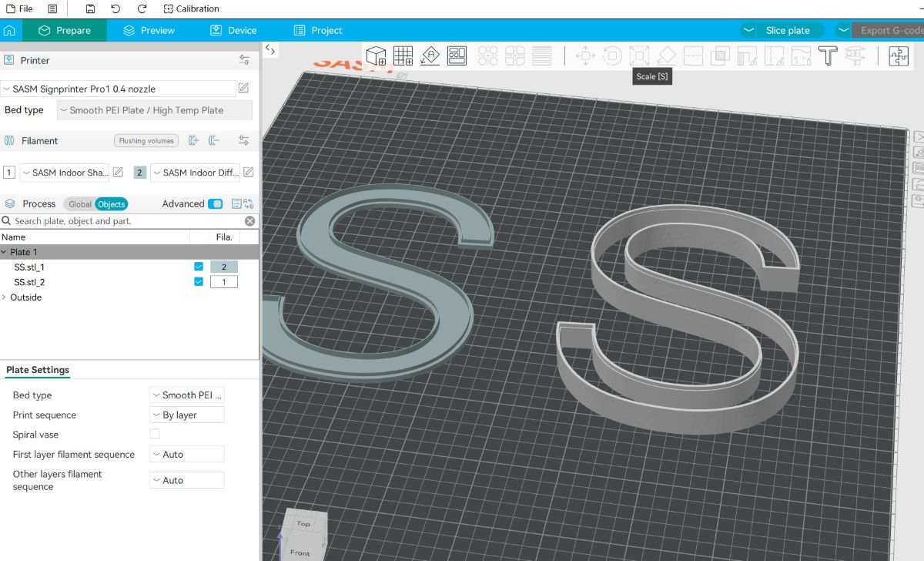
Task: Open the Assembly view puzzle icon
Action: 899,55
